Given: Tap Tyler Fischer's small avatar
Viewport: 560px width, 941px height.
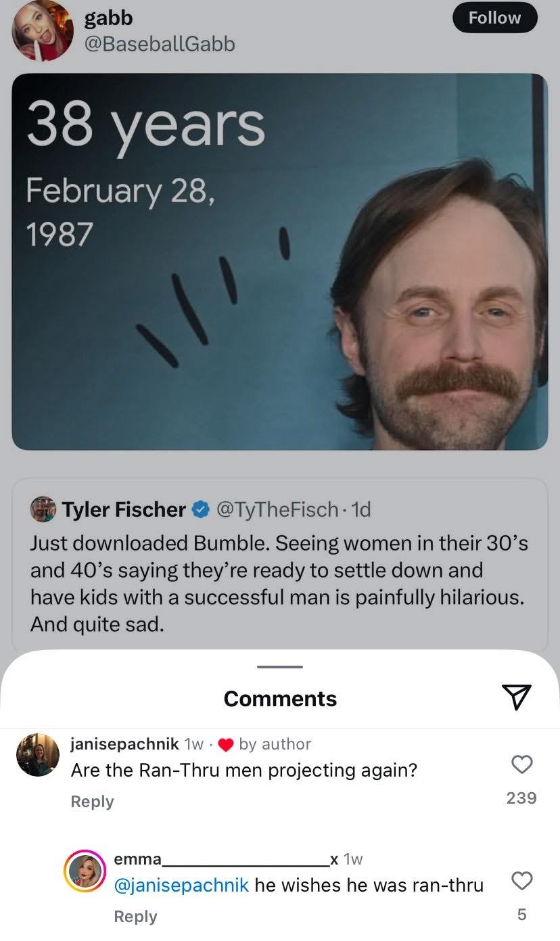Looking at the screenshot, I should 43,509.
